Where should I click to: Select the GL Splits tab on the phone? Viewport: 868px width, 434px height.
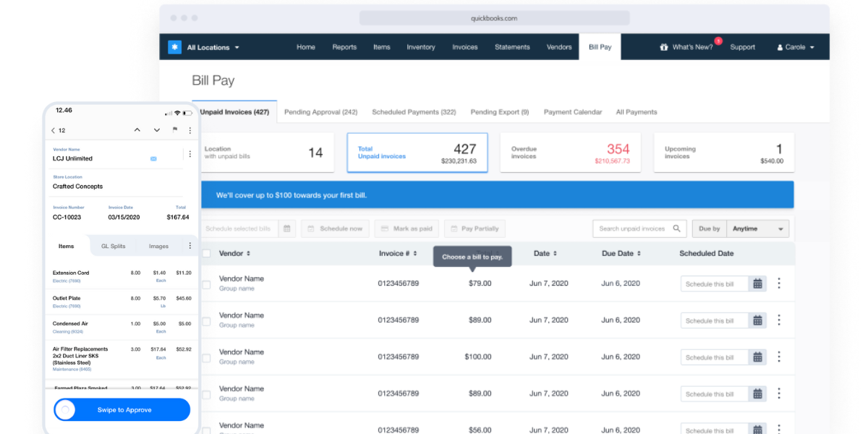[113, 246]
